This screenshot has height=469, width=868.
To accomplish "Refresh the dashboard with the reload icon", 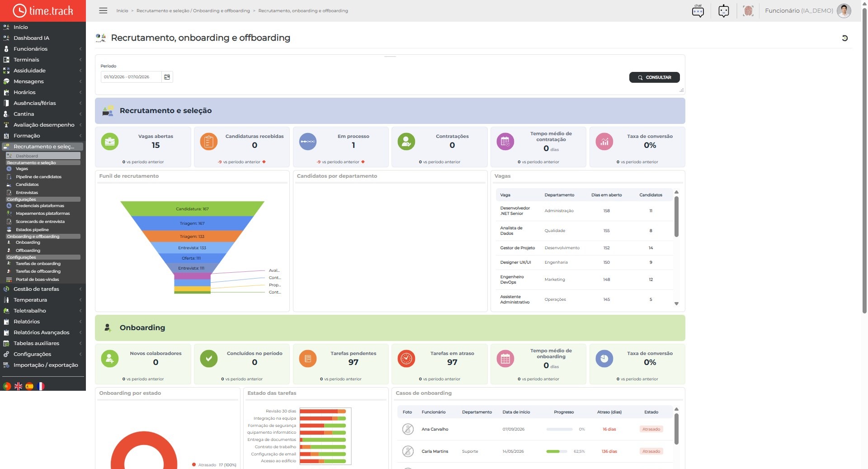I will pos(844,38).
